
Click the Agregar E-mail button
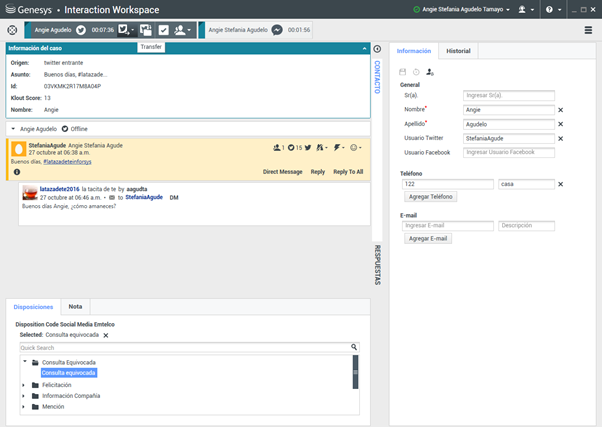coord(428,238)
